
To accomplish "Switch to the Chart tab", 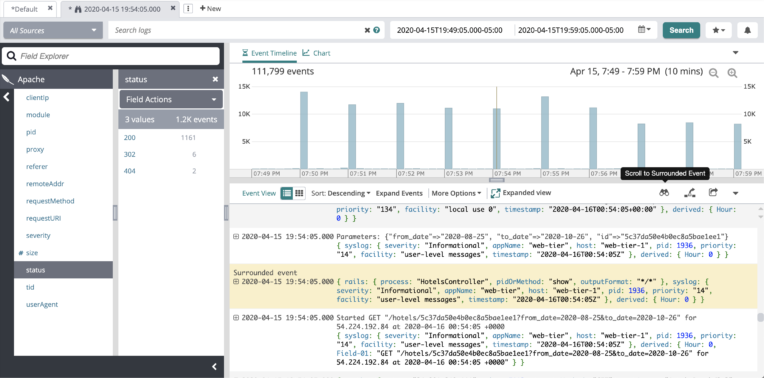I will pos(316,53).
